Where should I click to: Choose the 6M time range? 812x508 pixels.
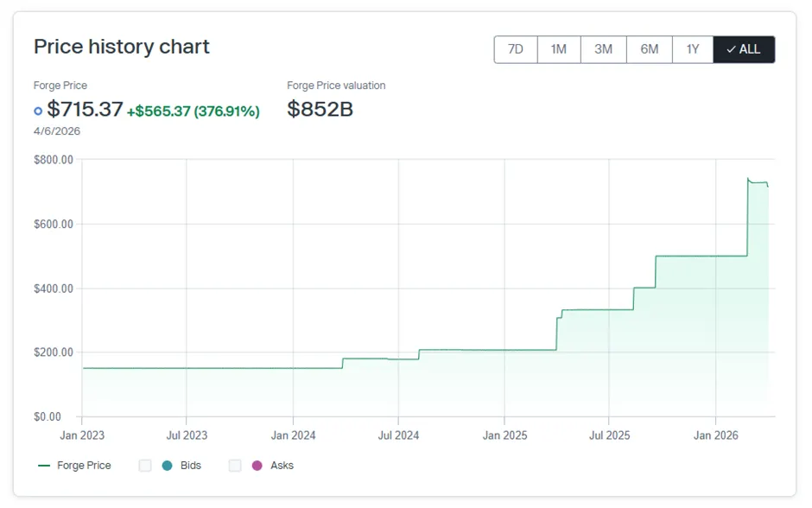pyautogui.click(x=650, y=50)
